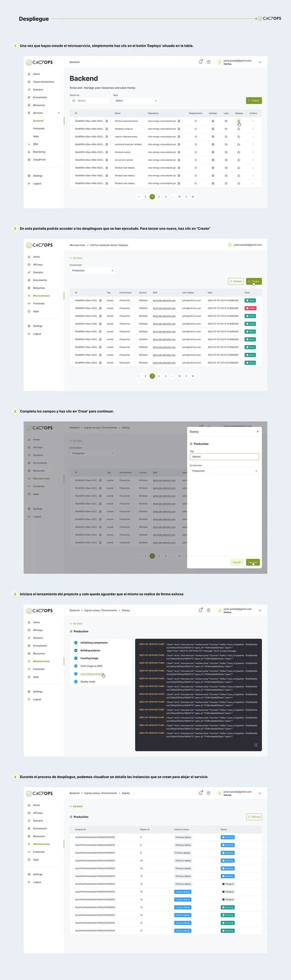Click the Search field on Backend screen
The height and width of the screenshot is (980, 291).
[x=90, y=101]
